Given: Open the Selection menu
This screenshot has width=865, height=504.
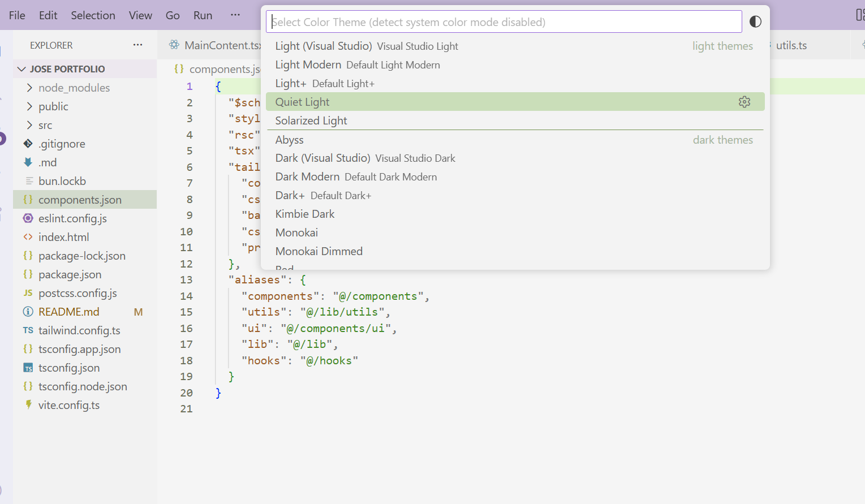Looking at the screenshot, I should click(93, 15).
